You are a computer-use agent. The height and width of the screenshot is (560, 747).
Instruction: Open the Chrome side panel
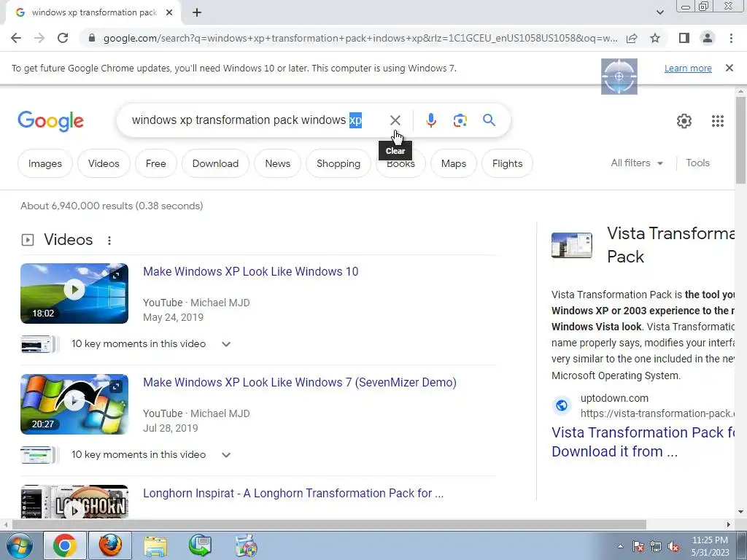(684, 38)
